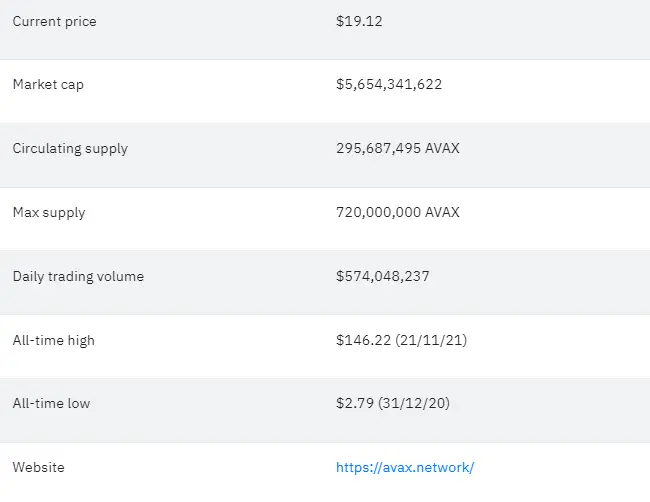Click the Daily trading volume label
The height and width of the screenshot is (502, 650).
tap(78, 276)
